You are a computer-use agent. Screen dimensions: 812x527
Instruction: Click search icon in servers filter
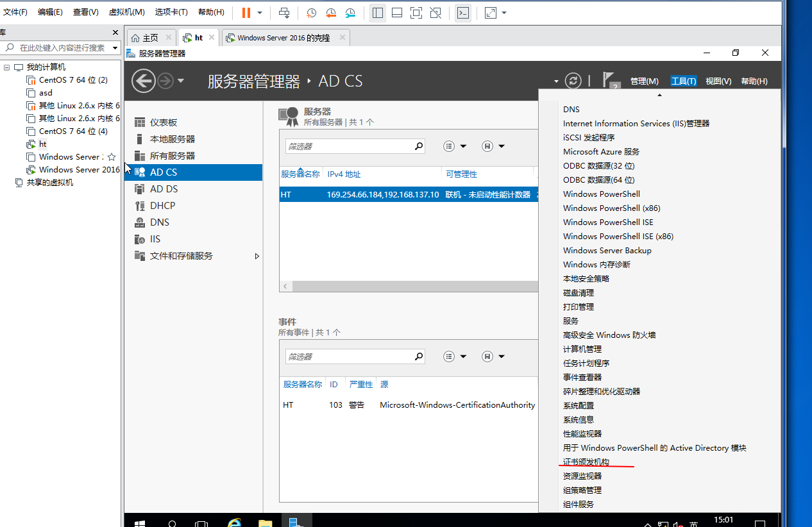(419, 146)
